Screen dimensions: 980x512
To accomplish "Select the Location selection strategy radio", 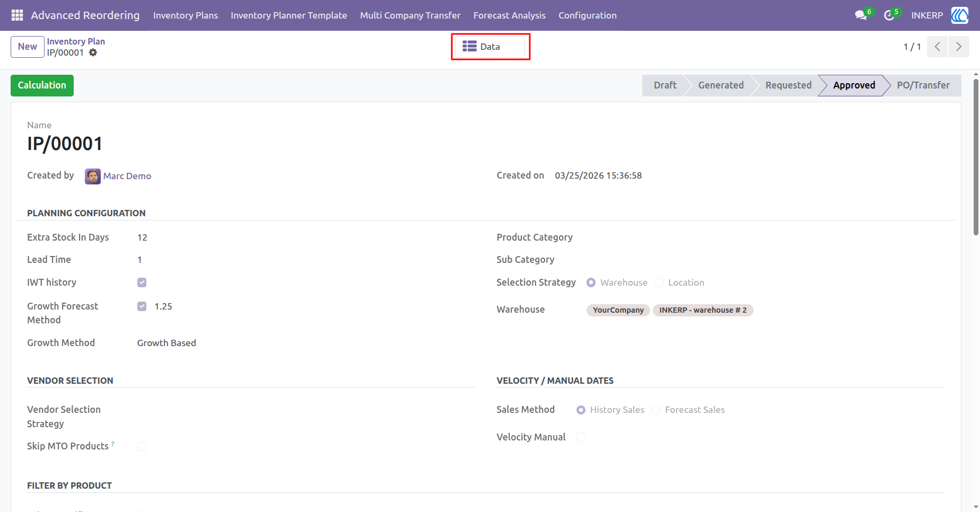I will coord(659,283).
